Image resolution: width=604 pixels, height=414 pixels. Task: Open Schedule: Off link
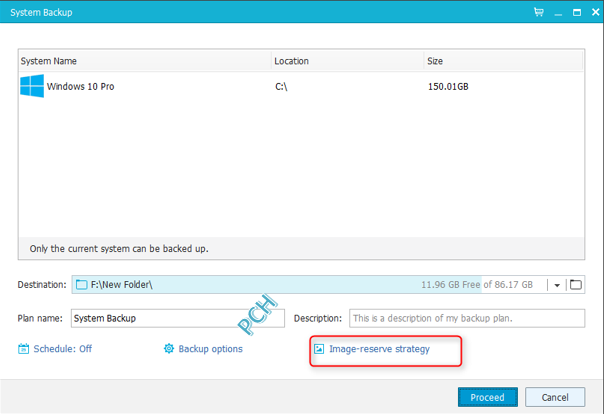63,349
